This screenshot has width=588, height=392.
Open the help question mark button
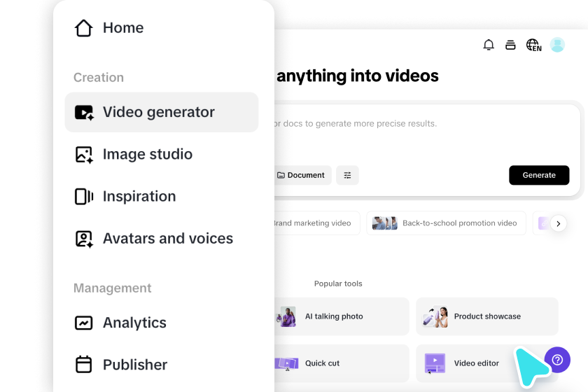click(x=557, y=360)
